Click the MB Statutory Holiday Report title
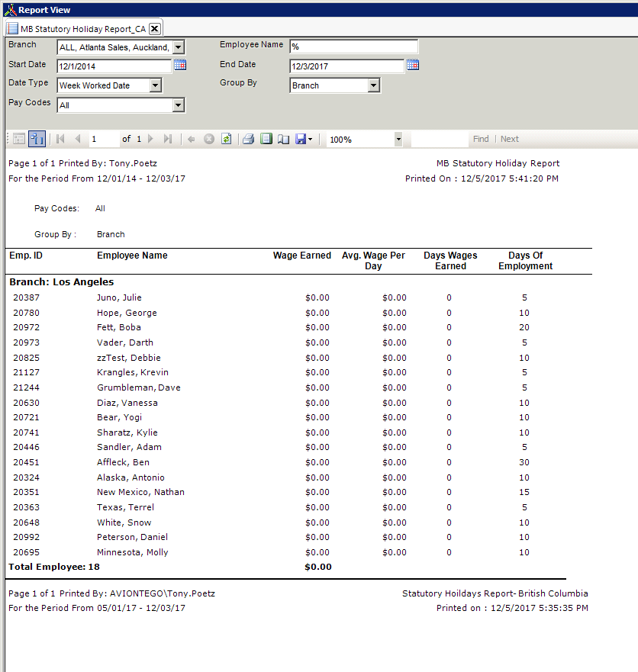Image resolution: width=638 pixels, height=672 pixels. pyautogui.click(x=498, y=163)
